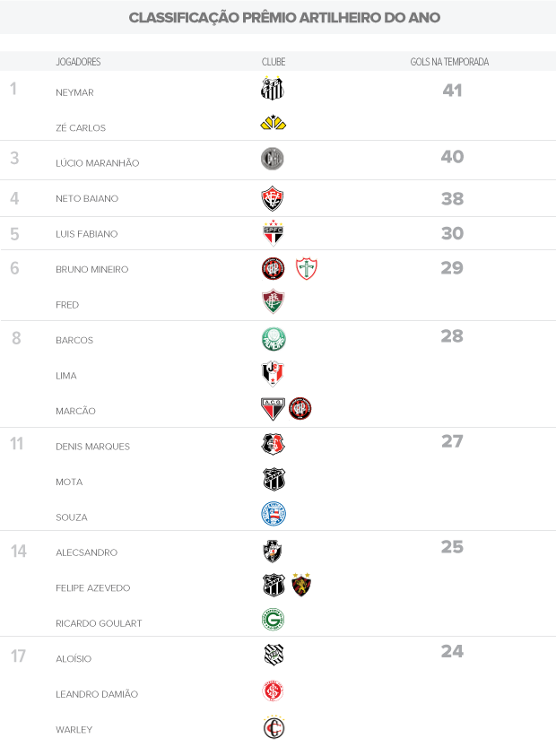Select the Vitória crest in Neto Baiano's row
The width and height of the screenshot is (556, 756).
(x=273, y=198)
